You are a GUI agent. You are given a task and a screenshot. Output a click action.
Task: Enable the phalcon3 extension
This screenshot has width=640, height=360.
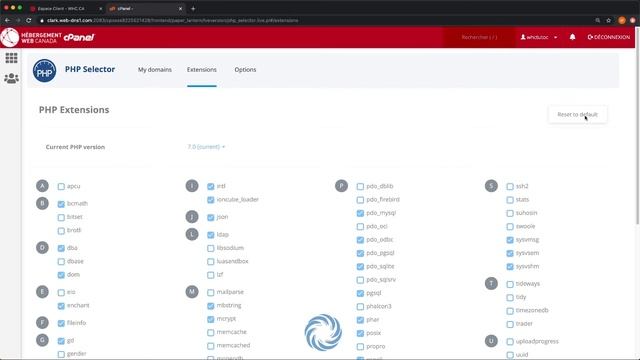360,307
